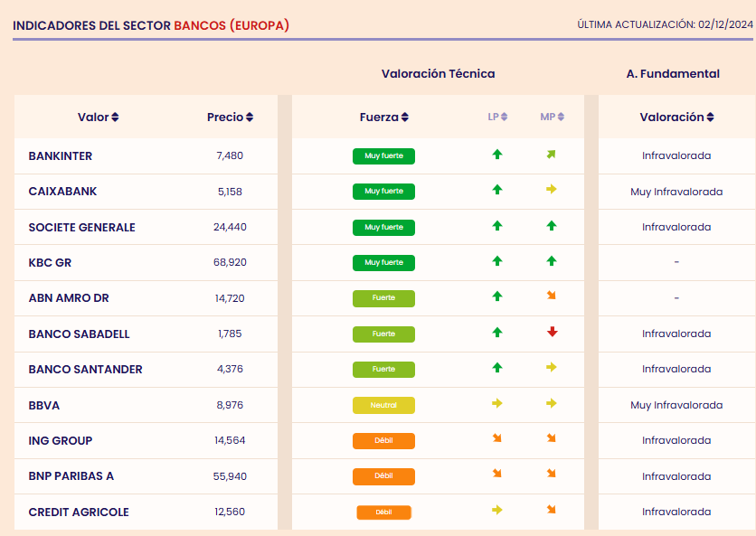Sort by Valoración column header
Screen dimensions: 756x536
pos(676,118)
